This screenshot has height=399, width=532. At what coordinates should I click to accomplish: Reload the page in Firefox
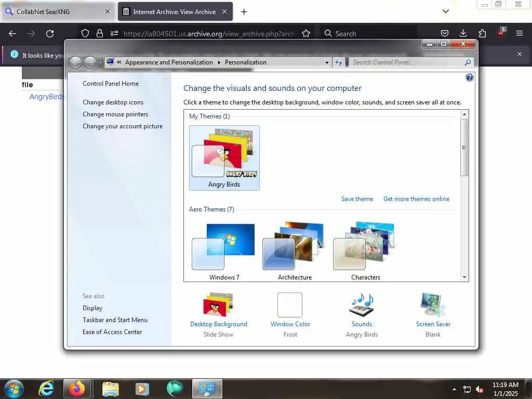50,34
